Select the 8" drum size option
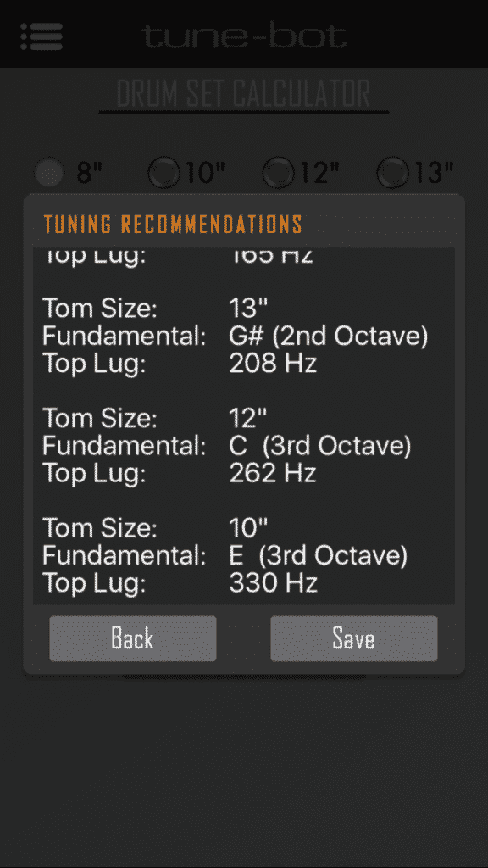Image resolution: width=488 pixels, height=868 pixels. click(x=48, y=172)
